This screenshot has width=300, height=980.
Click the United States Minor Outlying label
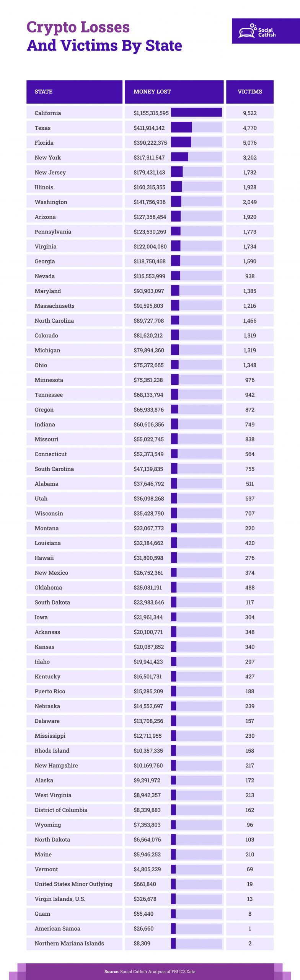click(x=73, y=884)
